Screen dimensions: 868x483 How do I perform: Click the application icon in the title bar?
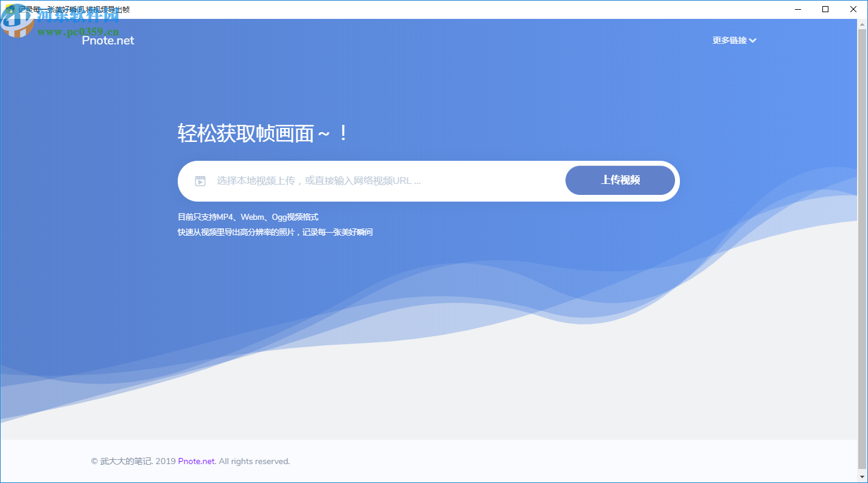(x=9, y=9)
